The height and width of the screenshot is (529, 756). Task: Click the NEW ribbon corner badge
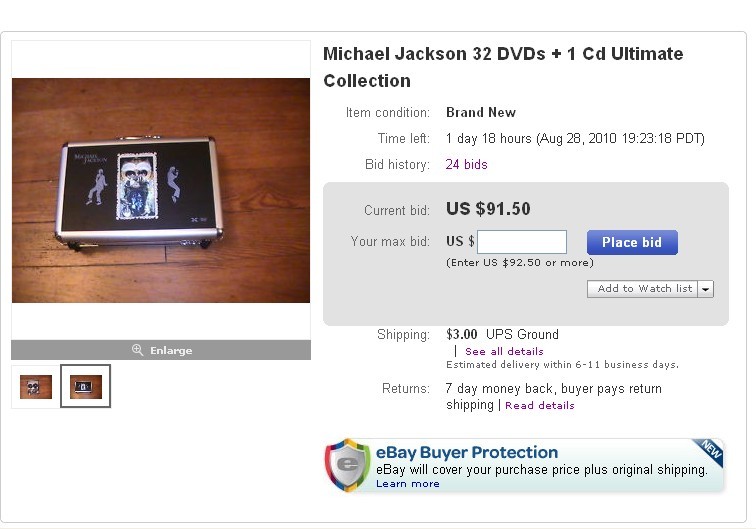(709, 451)
